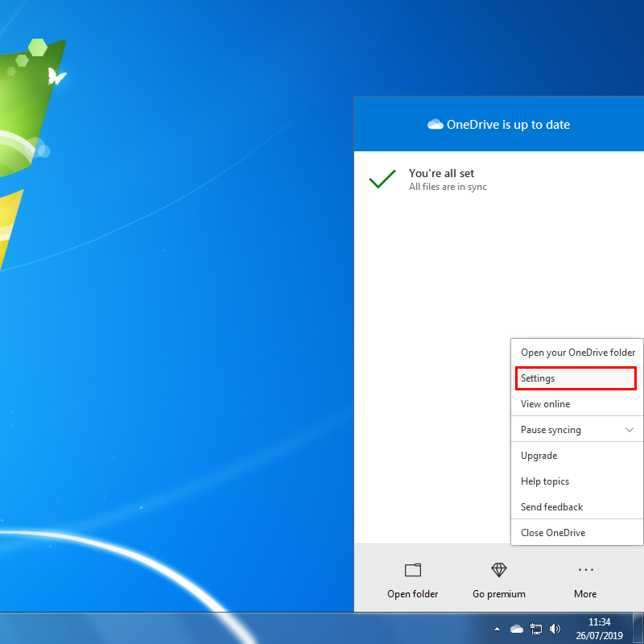Click the 'You're all set' status text
The width and height of the screenshot is (644, 644).
pos(441,173)
